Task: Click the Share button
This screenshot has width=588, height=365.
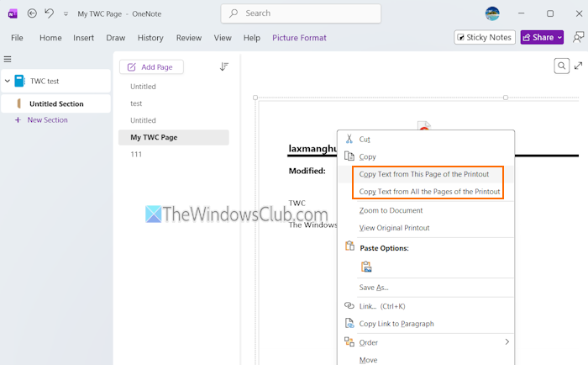Action: (x=538, y=37)
